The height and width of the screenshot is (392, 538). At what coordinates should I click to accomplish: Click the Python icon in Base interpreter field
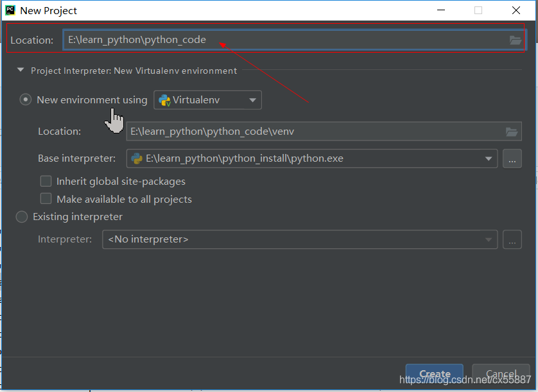tap(137, 158)
